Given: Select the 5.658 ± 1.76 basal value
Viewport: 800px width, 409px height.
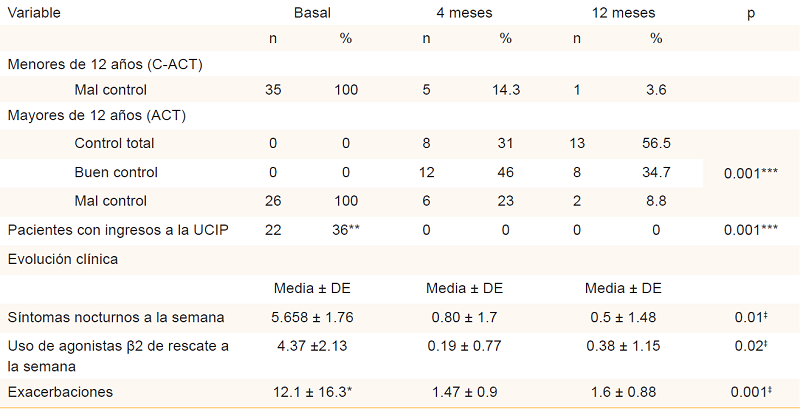Looking at the screenshot, I should pos(312,318).
